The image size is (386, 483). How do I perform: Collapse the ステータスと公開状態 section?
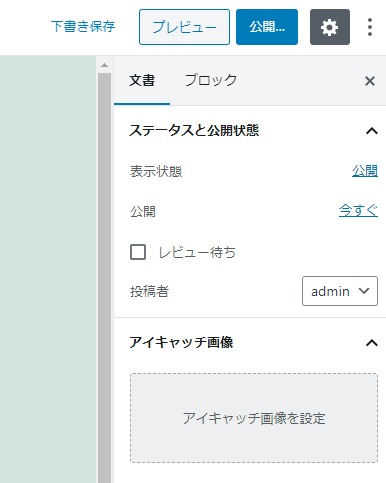pyautogui.click(x=372, y=131)
